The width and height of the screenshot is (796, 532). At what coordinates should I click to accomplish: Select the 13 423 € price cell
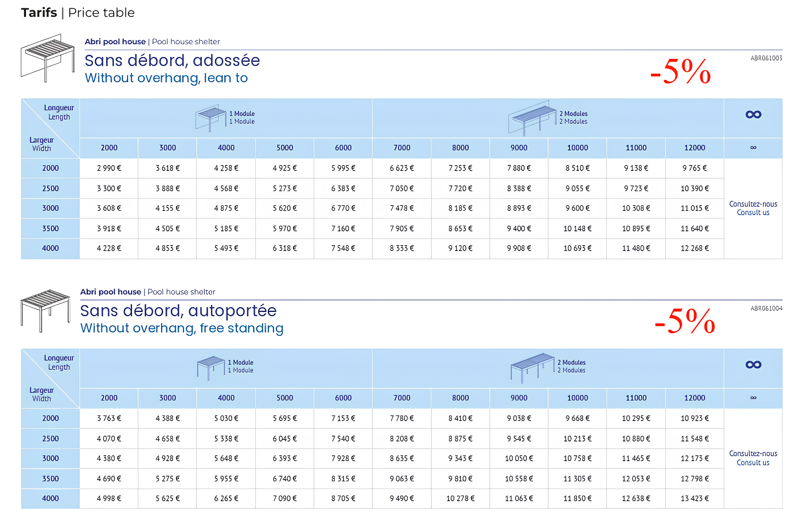coord(694,499)
